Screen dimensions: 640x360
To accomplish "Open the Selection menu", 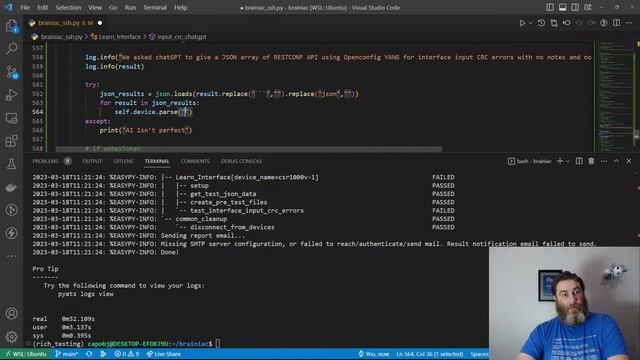I will click(68, 7).
